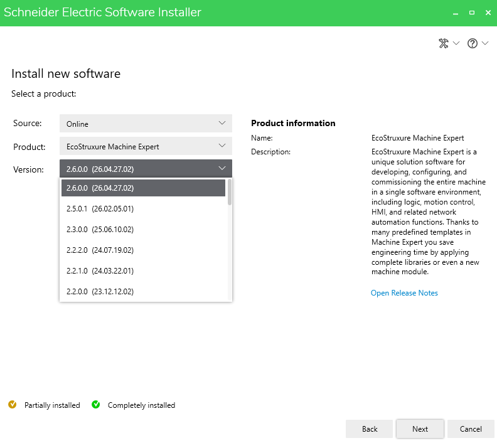The height and width of the screenshot is (448, 497).
Task: Click the Completely installed green check icon
Action: [96, 405]
